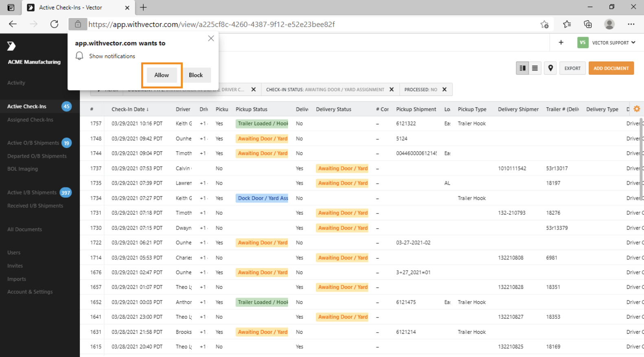
Task: Click Dock Door / Yard Ass status row 1734
Action: click(x=262, y=198)
